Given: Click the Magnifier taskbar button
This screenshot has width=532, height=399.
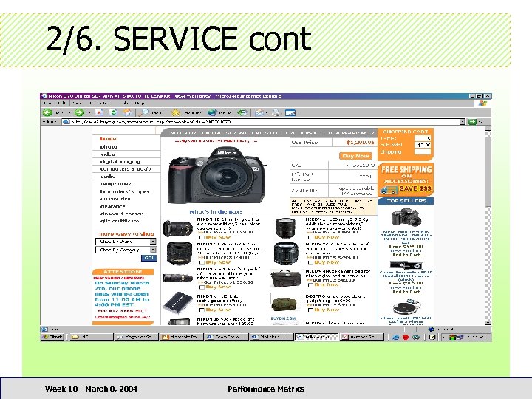Looking at the screenshot, I should (136, 337).
